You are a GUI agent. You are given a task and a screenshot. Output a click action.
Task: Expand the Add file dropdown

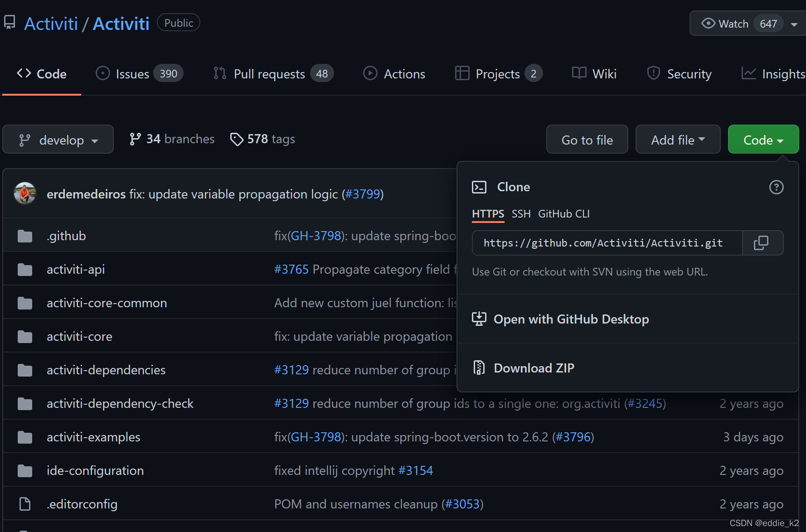coord(678,140)
